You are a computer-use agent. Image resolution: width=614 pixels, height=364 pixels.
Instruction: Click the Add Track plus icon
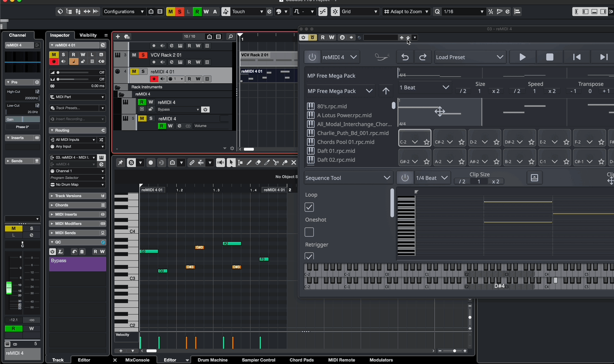(x=118, y=36)
